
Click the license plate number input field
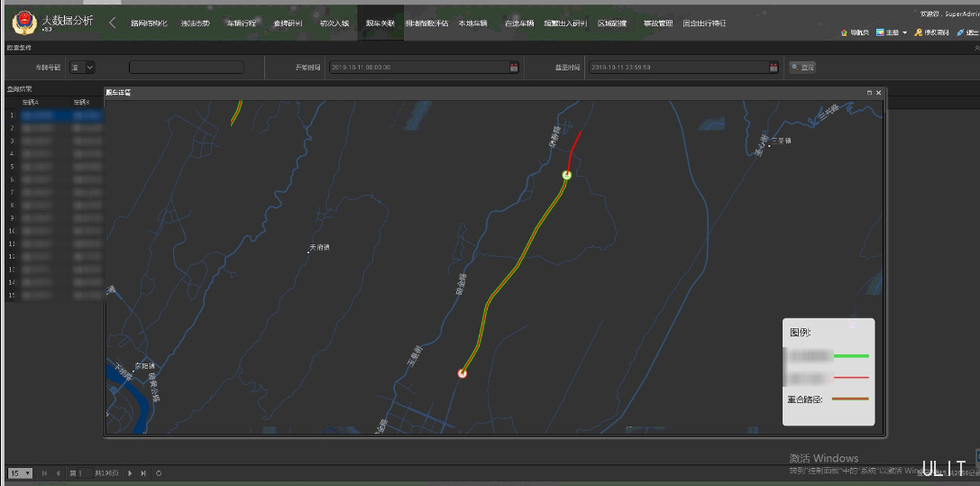(x=186, y=67)
